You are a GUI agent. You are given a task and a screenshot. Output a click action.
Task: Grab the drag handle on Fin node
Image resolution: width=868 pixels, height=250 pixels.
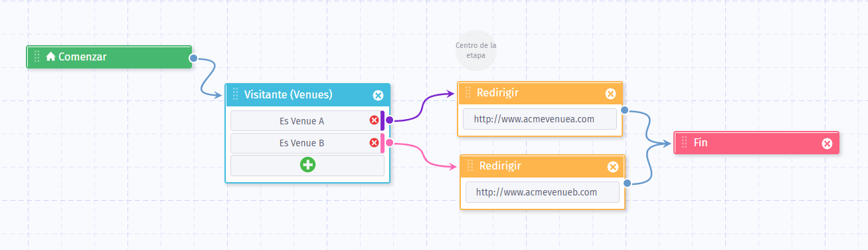click(x=685, y=142)
